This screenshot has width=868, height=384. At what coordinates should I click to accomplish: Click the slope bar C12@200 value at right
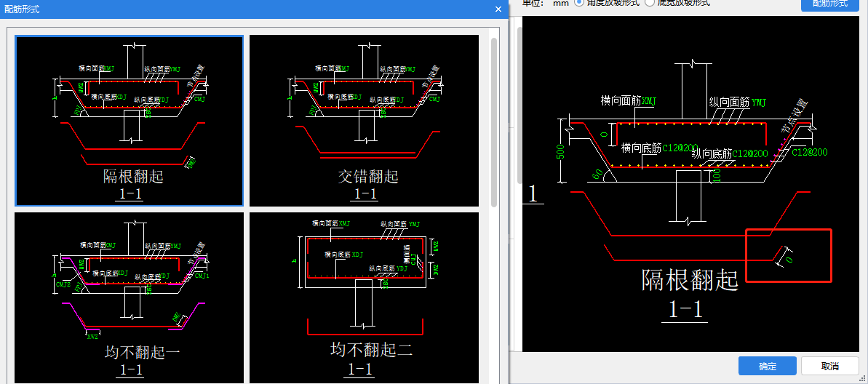pyautogui.click(x=809, y=151)
